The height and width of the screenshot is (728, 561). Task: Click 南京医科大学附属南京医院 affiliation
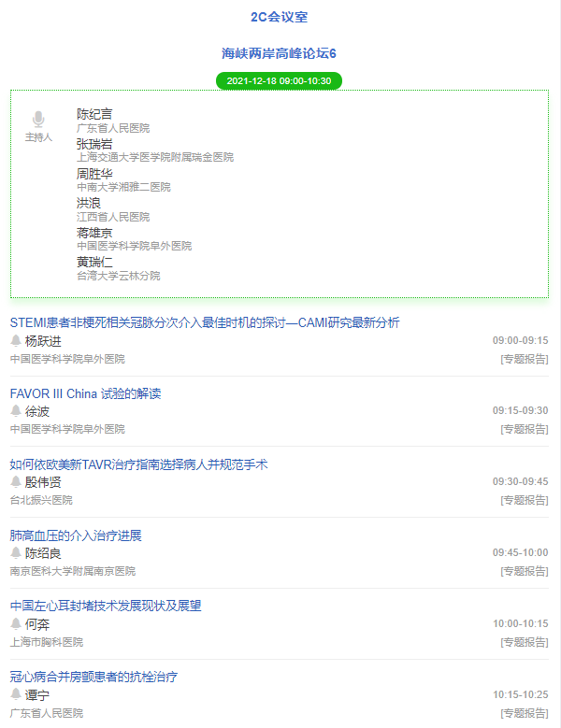click(x=72, y=572)
